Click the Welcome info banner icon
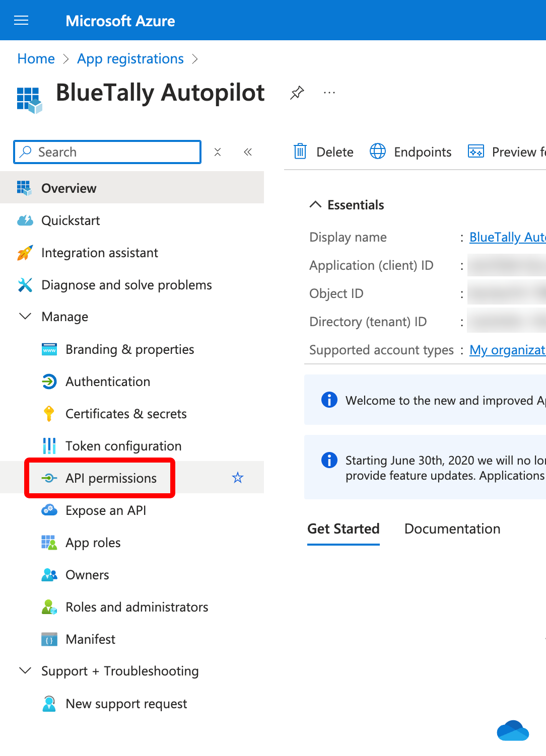Image resolution: width=546 pixels, height=756 pixels. (329, 400)
